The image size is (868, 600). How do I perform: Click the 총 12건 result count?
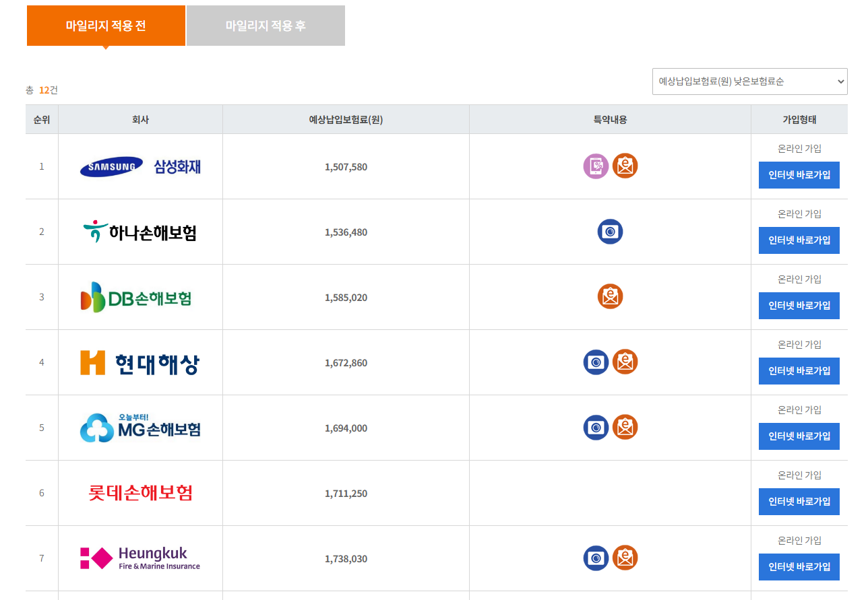click(42, 90)
